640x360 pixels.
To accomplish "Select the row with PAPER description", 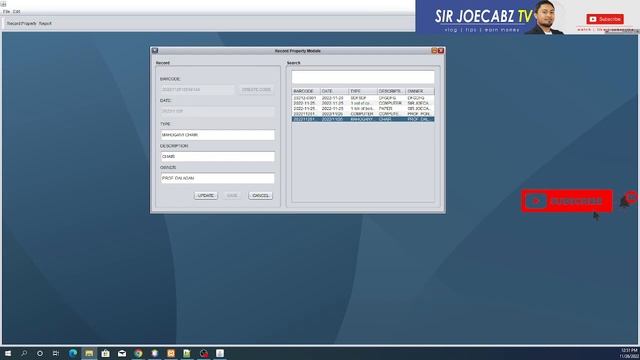I will pyautogui.click(x=363, y=109).
